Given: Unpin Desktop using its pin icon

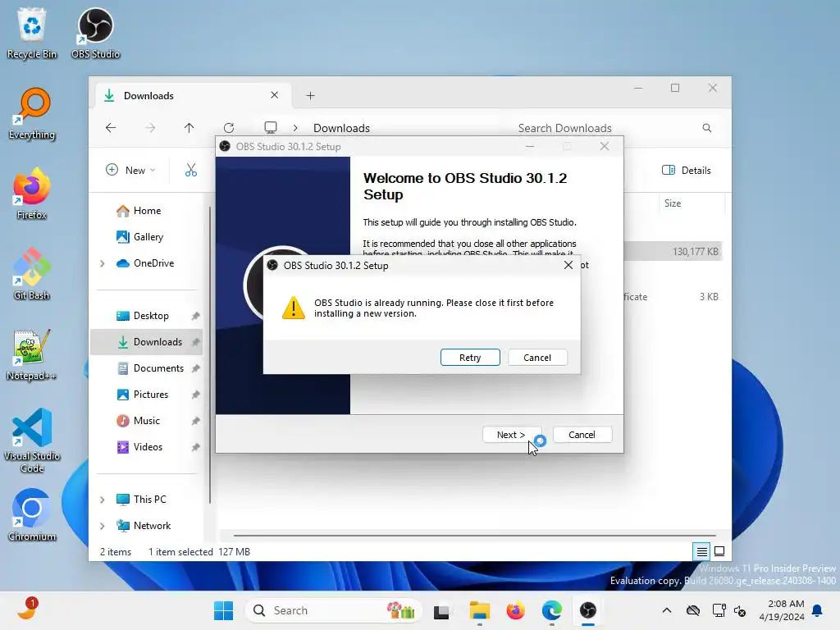Looking at the screenshot, I should 195,316.
